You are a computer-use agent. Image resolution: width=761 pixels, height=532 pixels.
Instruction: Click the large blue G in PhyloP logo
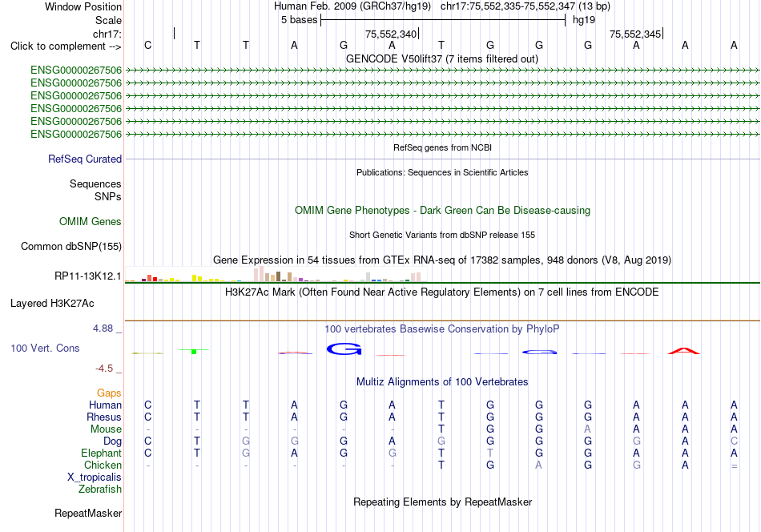click(344, 349)
